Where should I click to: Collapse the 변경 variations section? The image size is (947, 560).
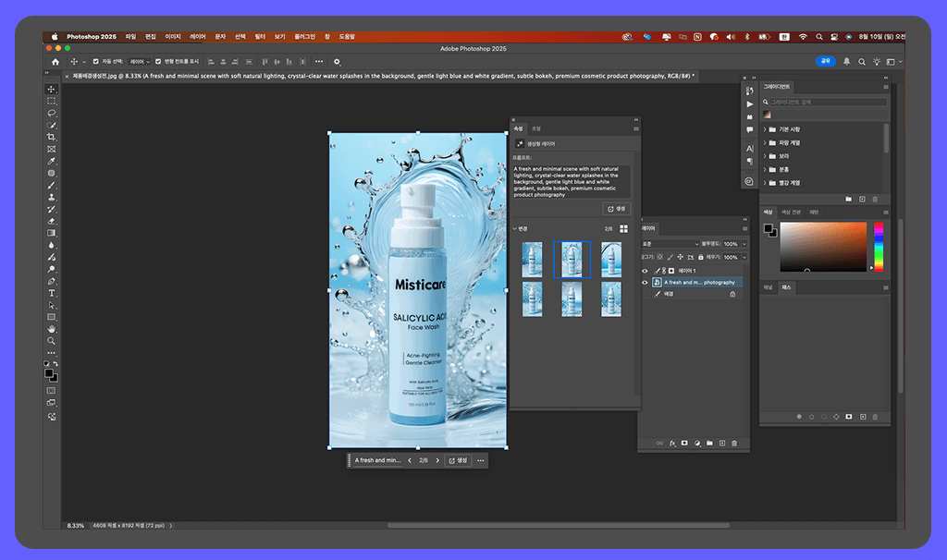pos(514,228)
